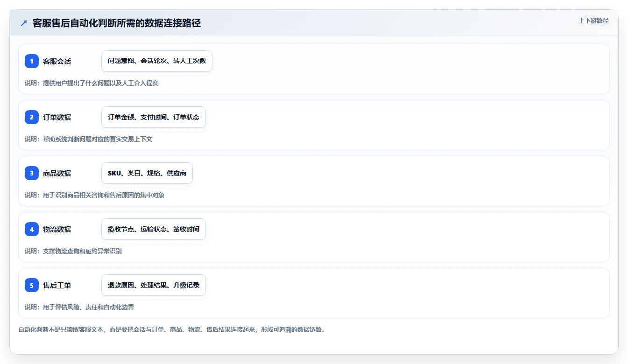Click the 揽收节点、运输状态、签收时间 field chip

click(154, 229)
